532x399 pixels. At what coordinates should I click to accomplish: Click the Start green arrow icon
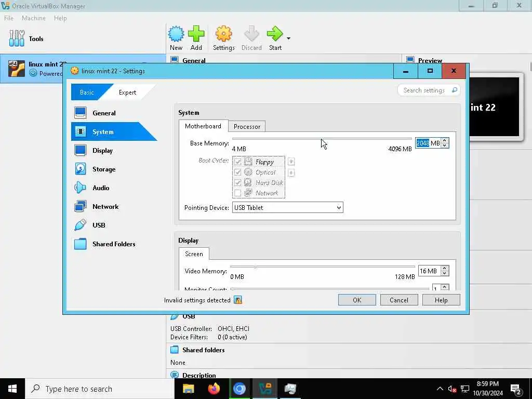pyautogui.click(x=275, y=34)
